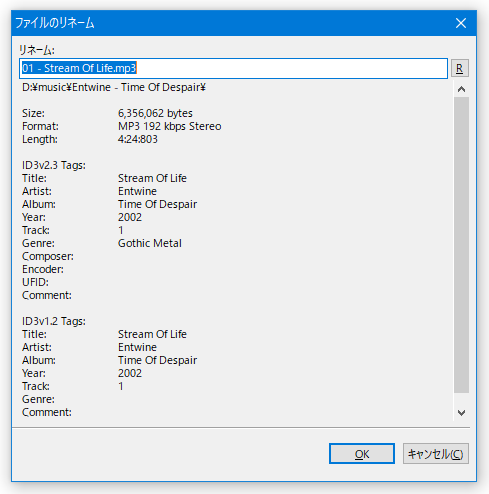Screen dimensions: 489x494
Task: Click the Encoder: label
Action: coord(43,269)
